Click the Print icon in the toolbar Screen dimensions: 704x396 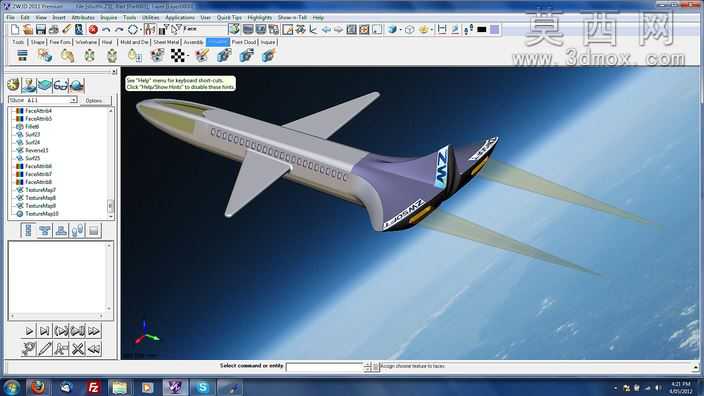coord(53,30)
